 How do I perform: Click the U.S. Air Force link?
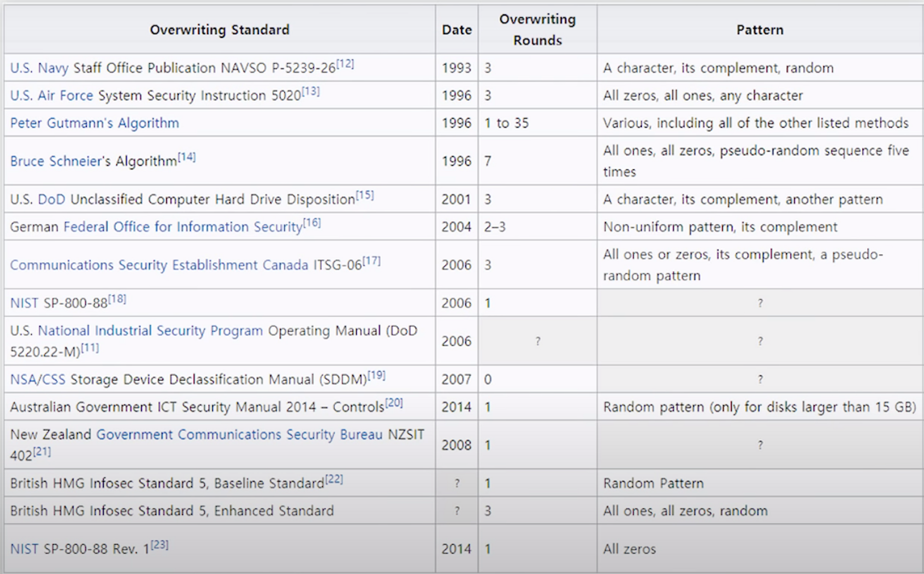point(51,96)
